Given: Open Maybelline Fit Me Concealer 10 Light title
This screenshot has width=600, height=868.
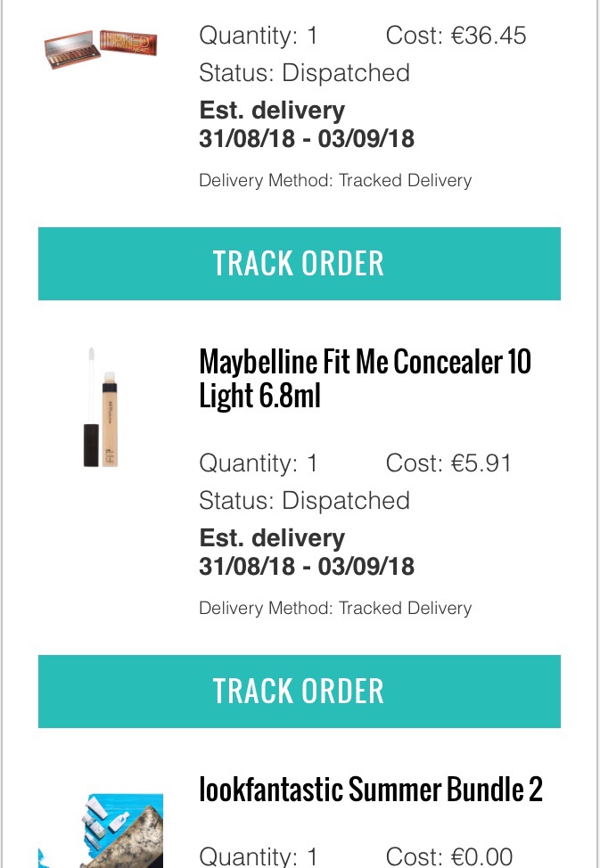Looking at the screenshot, I should click(x=366, y=379).
